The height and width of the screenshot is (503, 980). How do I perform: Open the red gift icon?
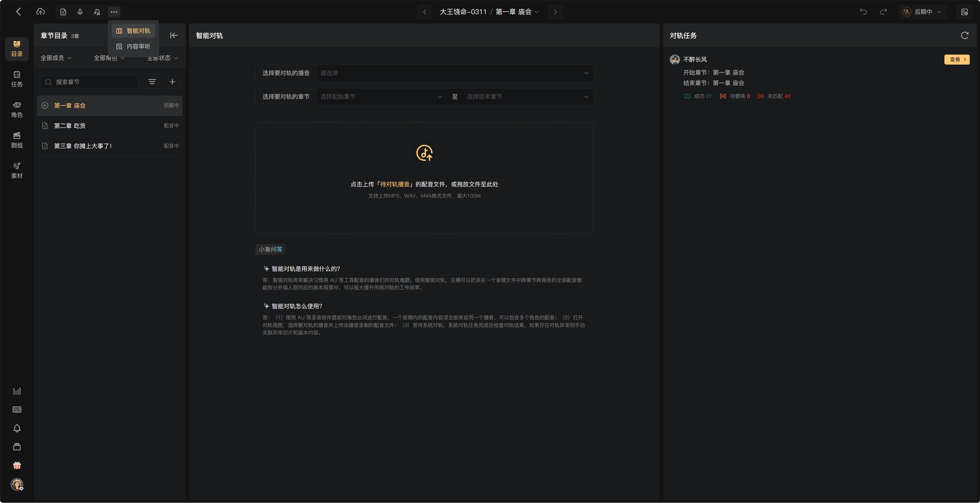[x=17, y=465]
